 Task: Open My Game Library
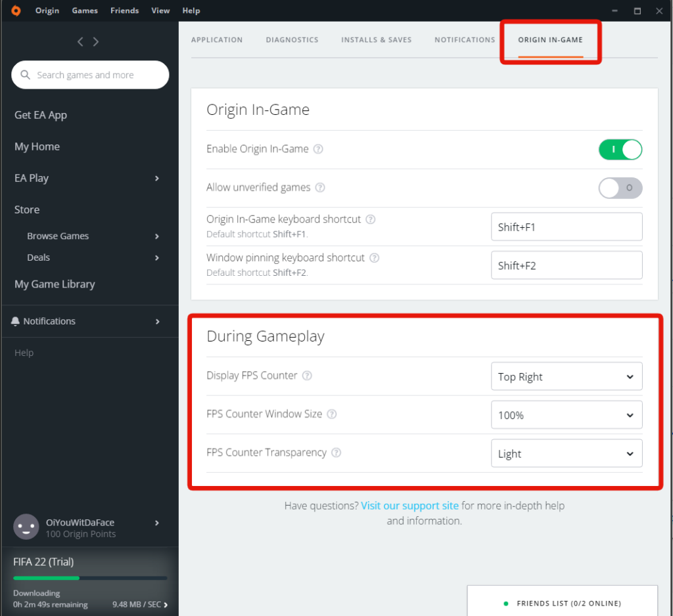click(55, 284)
